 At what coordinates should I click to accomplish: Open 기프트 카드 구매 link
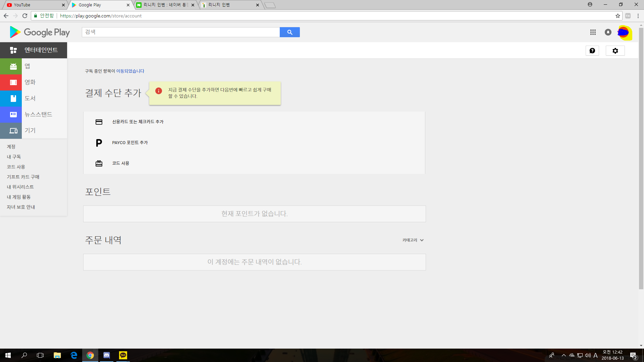[x=23, y=177]
